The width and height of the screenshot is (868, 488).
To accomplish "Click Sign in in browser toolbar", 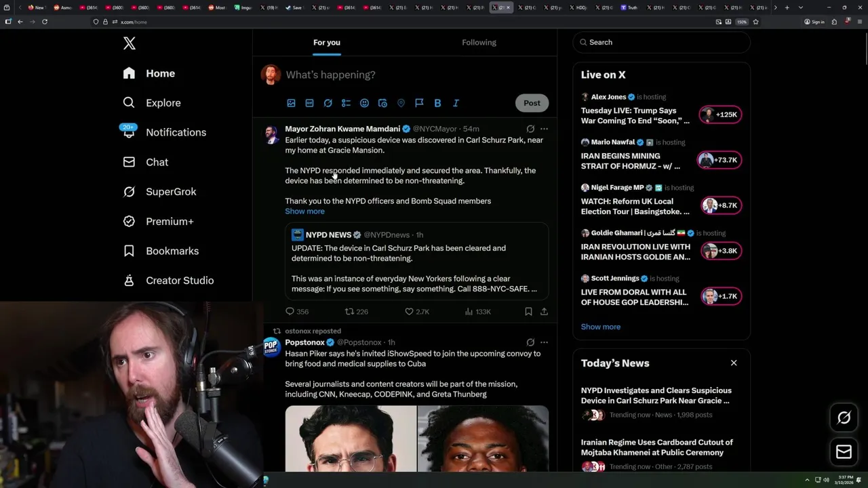I will 814,22.
